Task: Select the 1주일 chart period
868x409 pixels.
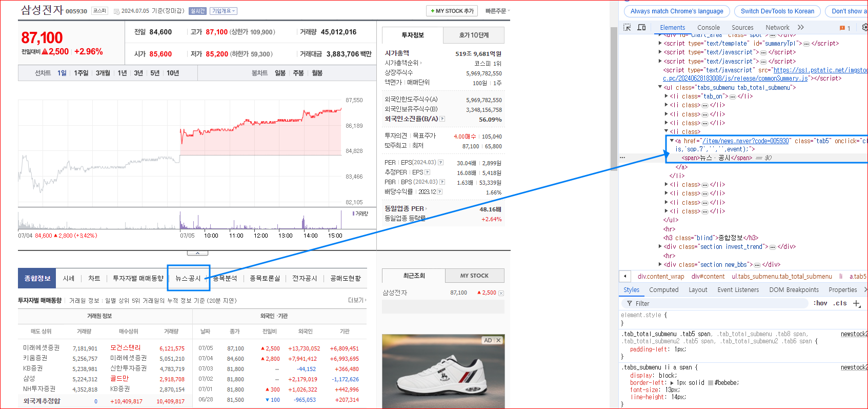Action: (x=81, y=73)
